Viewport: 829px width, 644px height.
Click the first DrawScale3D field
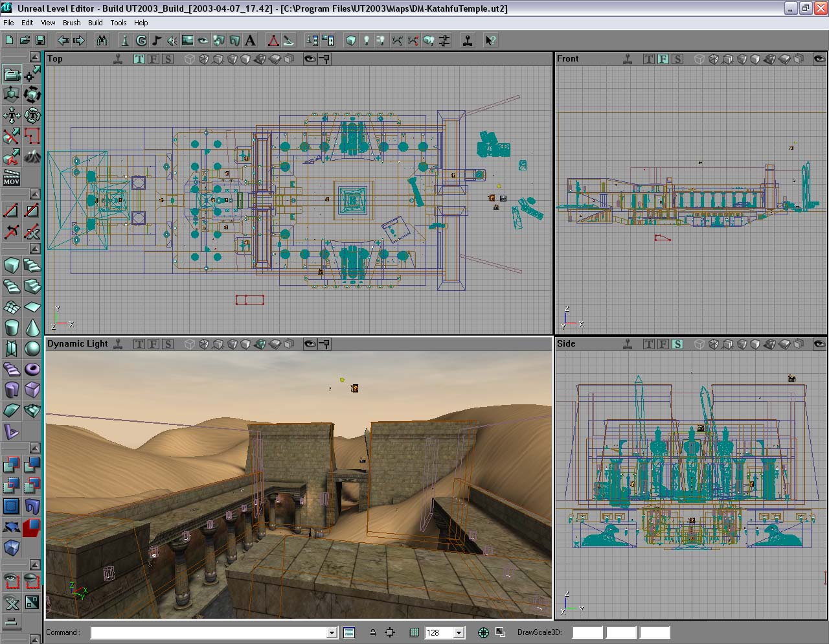pyautogui.click(x=587, y=633)
